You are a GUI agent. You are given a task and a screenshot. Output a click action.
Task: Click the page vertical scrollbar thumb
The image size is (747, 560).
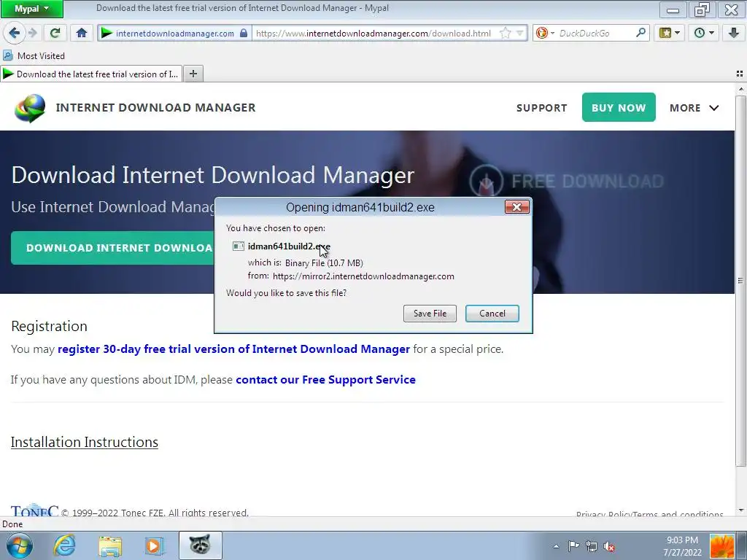pos(740,281)
